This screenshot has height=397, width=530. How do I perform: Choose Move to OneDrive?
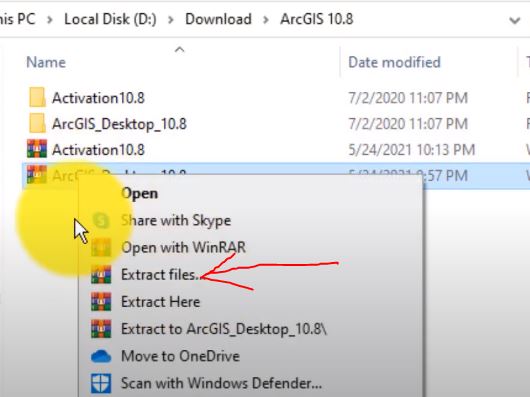[x=180, y=356]
